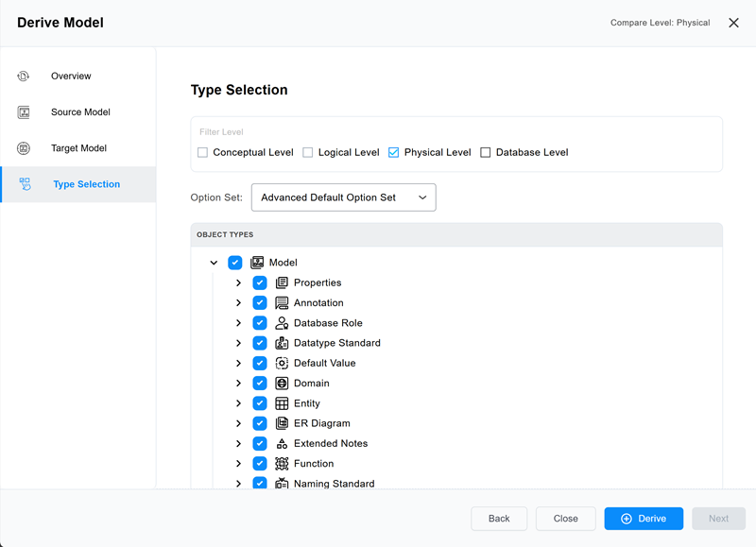Go to the Source Model step

click(x=78, y=112)
